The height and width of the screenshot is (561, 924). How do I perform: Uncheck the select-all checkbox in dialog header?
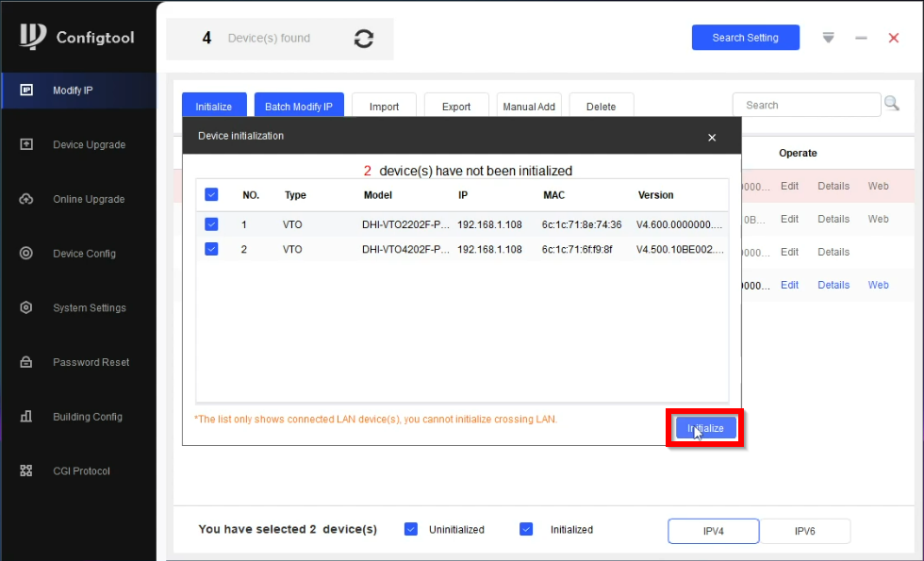[211, 194]
